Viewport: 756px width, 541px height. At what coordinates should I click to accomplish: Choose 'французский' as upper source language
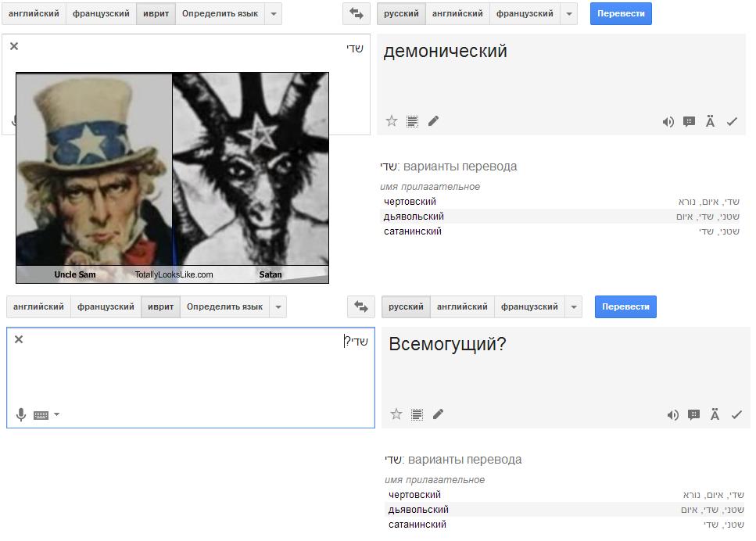coord(102,13)
